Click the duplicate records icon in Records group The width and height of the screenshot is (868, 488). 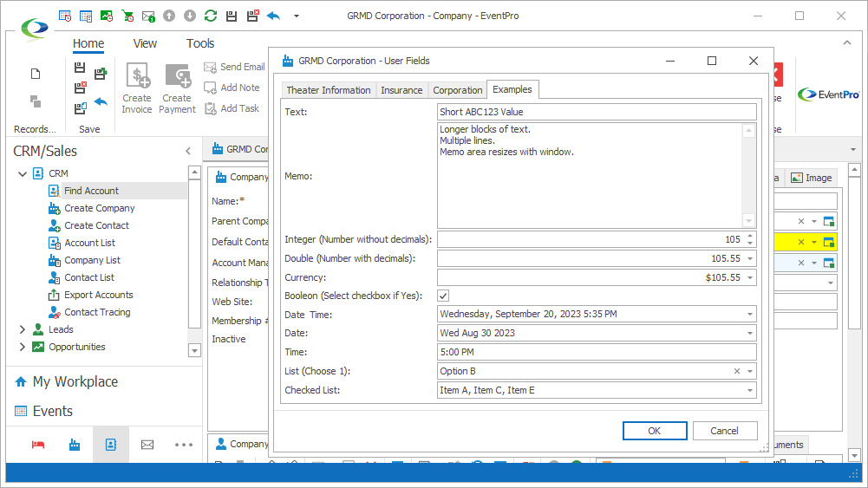click(36, 101)
